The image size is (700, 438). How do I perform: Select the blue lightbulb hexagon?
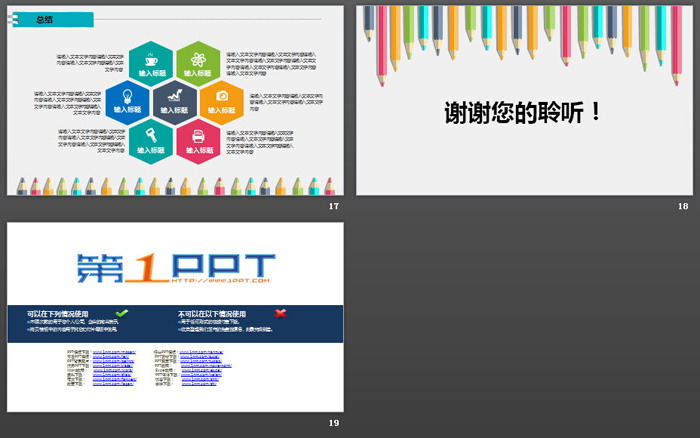point(127,100)
